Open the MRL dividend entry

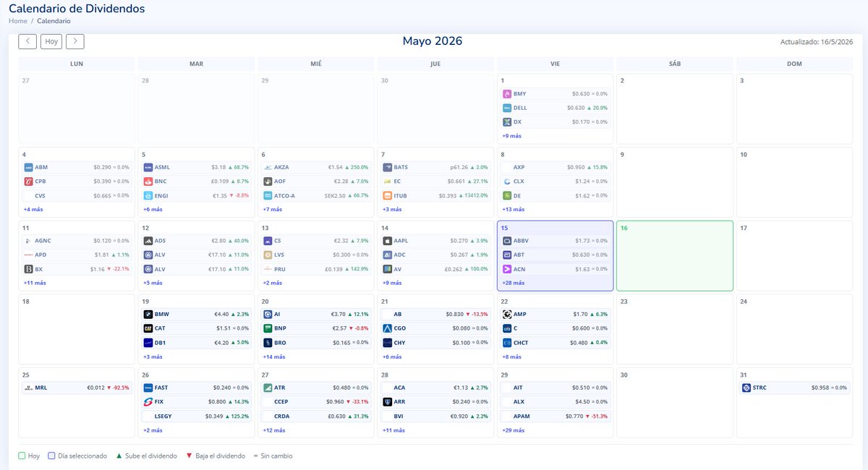tap(76, 388)
